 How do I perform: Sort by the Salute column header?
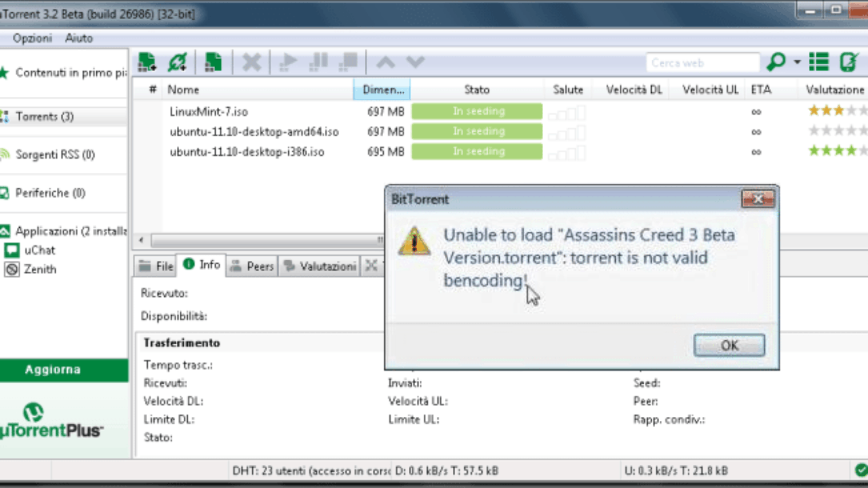[x=568, y=89]
